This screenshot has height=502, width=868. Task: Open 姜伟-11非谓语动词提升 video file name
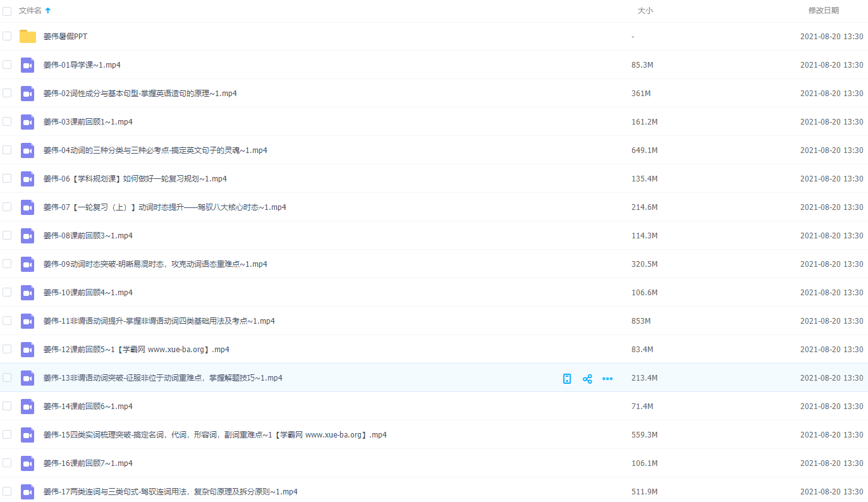(x=159, y=321)
